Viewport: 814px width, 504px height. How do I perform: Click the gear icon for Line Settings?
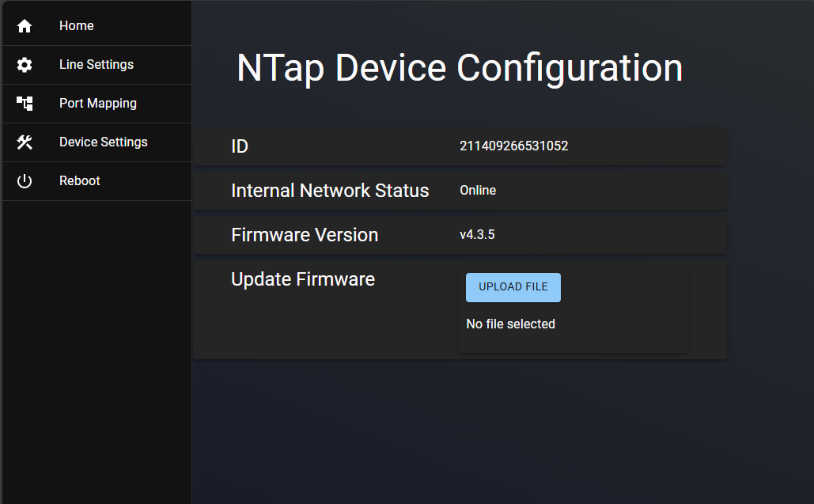[25, 65]
